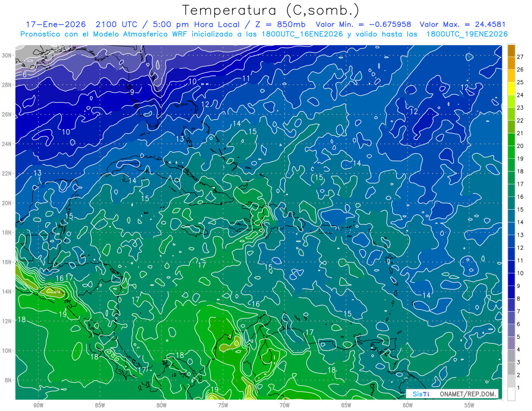This screenshot has width=532, height=411.
Task: Click the 8N latitude axis label
Action: click(x=9, y=380)
